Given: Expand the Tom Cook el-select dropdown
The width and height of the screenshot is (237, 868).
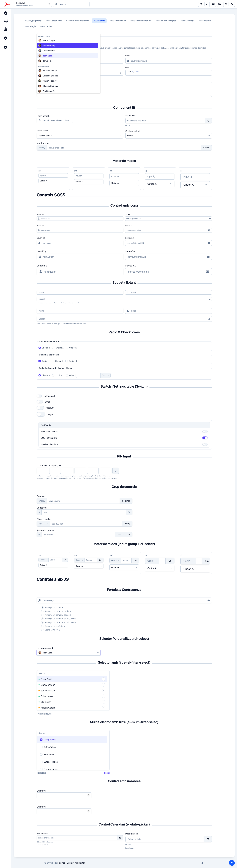Looking at the screenshot, I should (x=69, y=653).
